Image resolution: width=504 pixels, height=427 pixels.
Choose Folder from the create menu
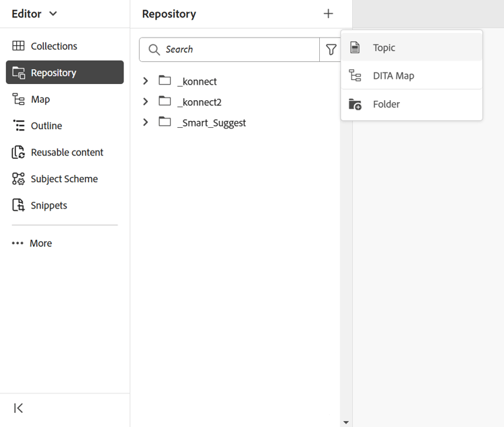coord(412,104)
